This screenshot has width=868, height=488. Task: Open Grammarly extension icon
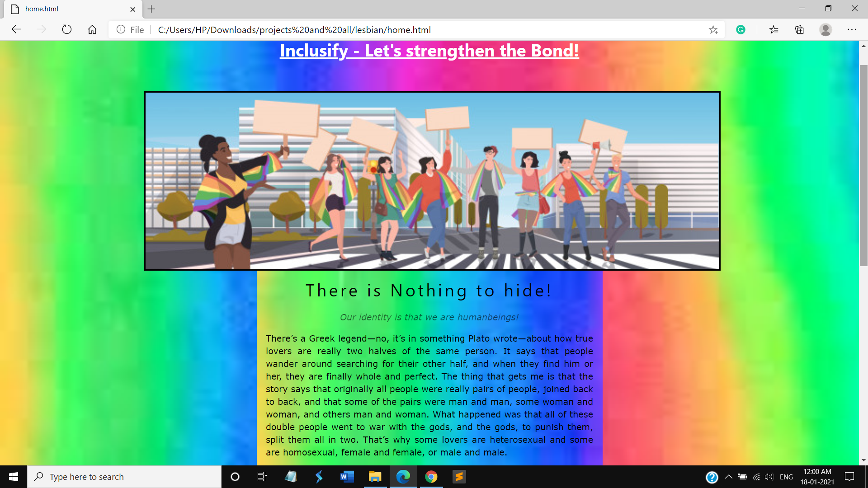click(741, 30)
